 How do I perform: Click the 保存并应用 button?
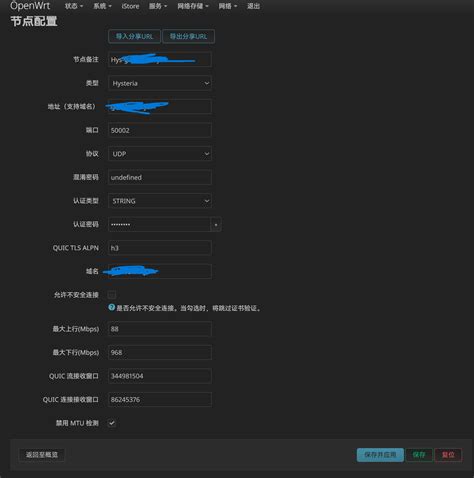pyautogui.click(x=380, y=455)
